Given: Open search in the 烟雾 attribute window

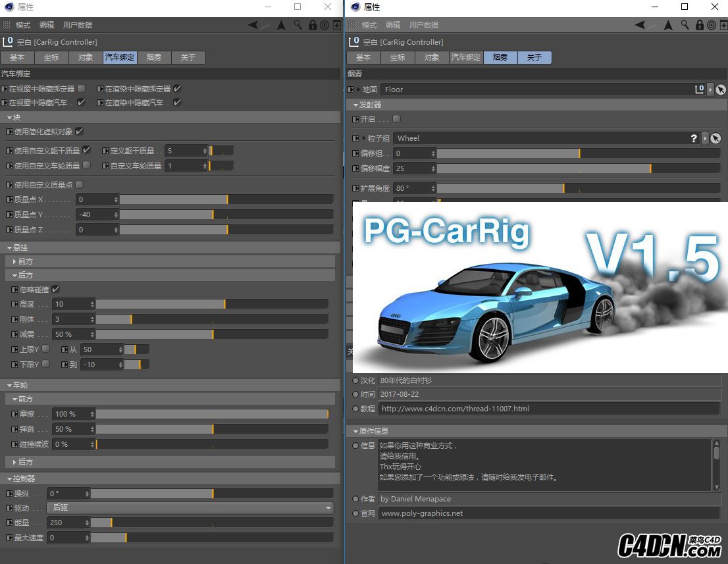Looking at the screenshot, I should tap(685, 24).
